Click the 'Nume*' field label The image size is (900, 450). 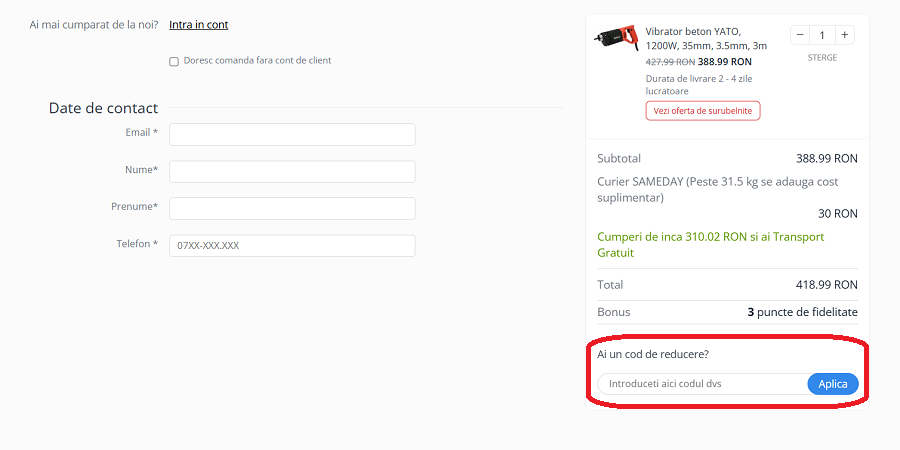(x=141, y=170)
